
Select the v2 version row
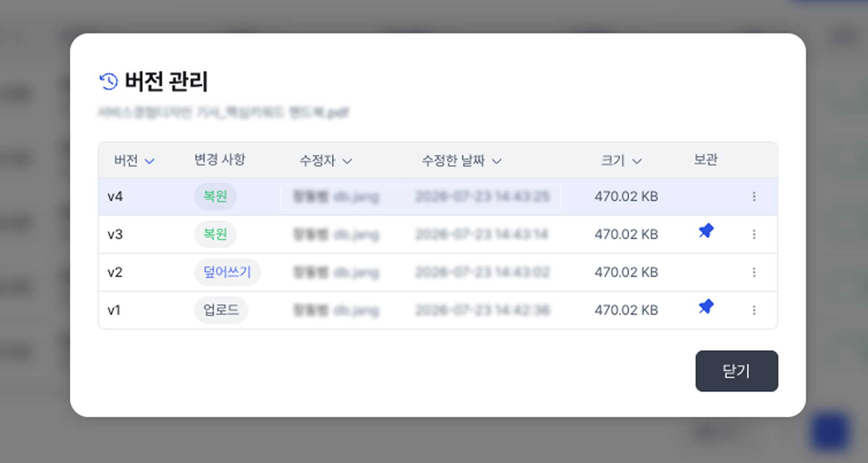[x=438, y=272]
